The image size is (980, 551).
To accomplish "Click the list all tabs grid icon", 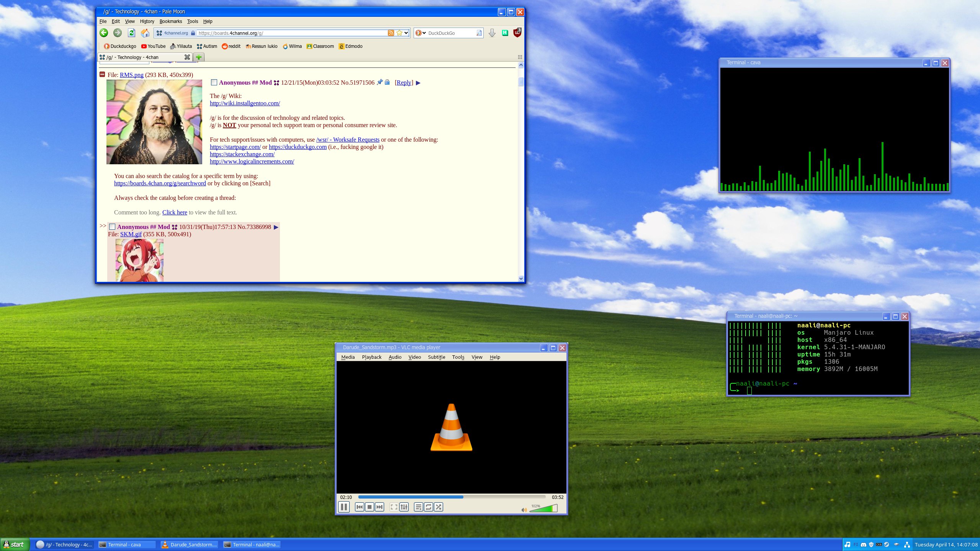I will (x=520, y=57).
